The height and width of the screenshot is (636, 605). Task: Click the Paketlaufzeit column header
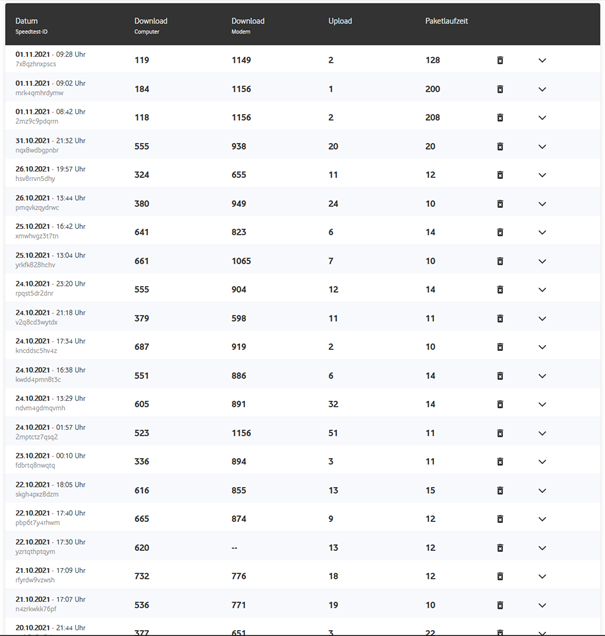(x=447, y=21)
